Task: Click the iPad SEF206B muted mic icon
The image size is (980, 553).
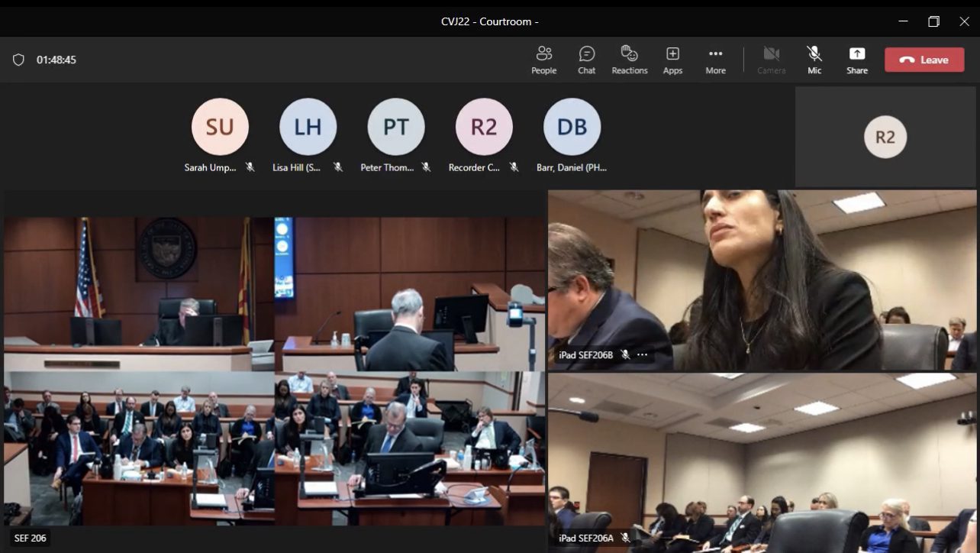Action: pyautogui.click(x=625, y=354)
